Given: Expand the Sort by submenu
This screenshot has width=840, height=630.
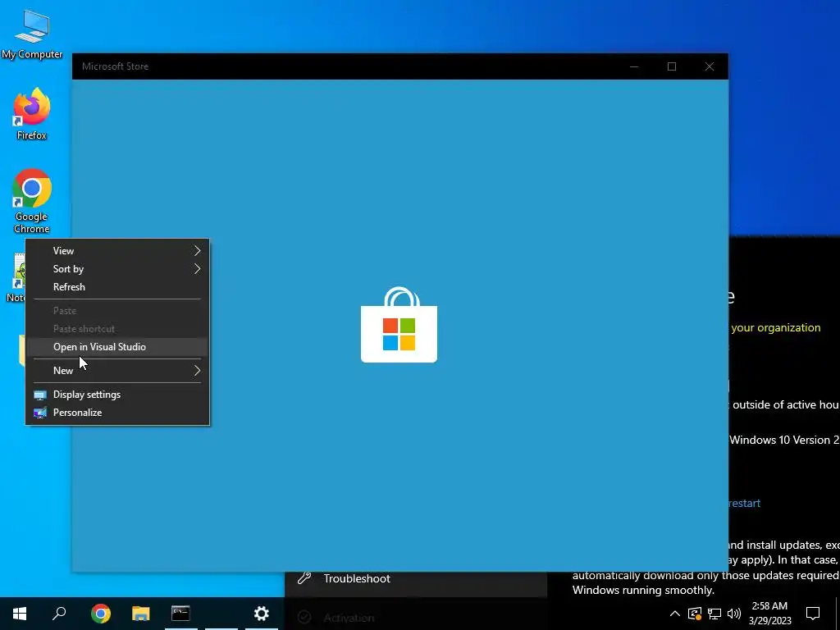Looking at the screenshot, I should [117, 269].
